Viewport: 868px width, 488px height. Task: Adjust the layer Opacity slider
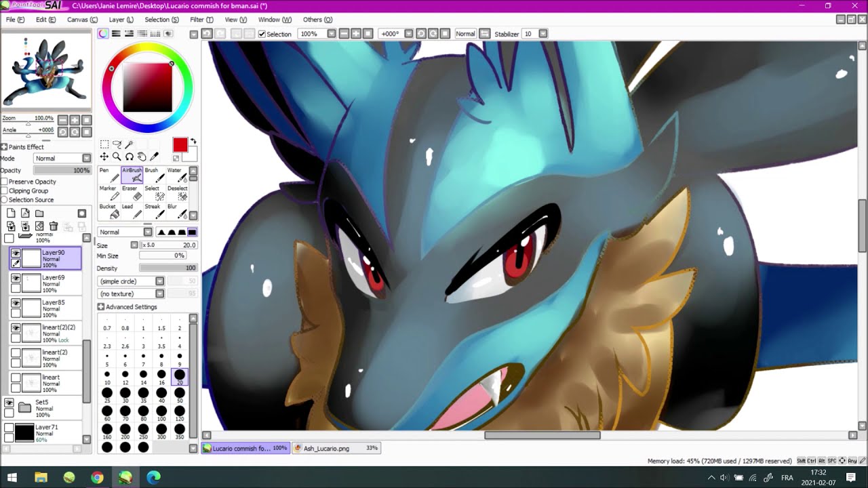tap(62, 170)
